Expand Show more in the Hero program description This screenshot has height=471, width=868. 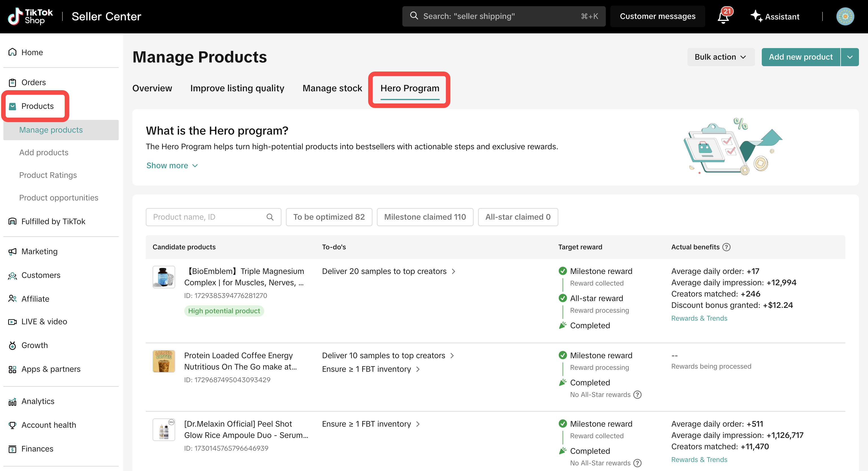click(x=172, y=166)
